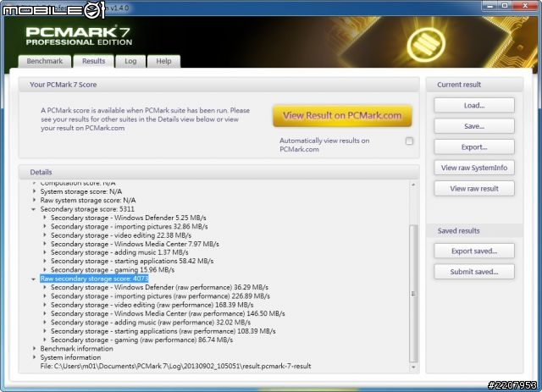
Task: Expand gaming raw performance 86.74 MB/s
Action: (45, 340)
